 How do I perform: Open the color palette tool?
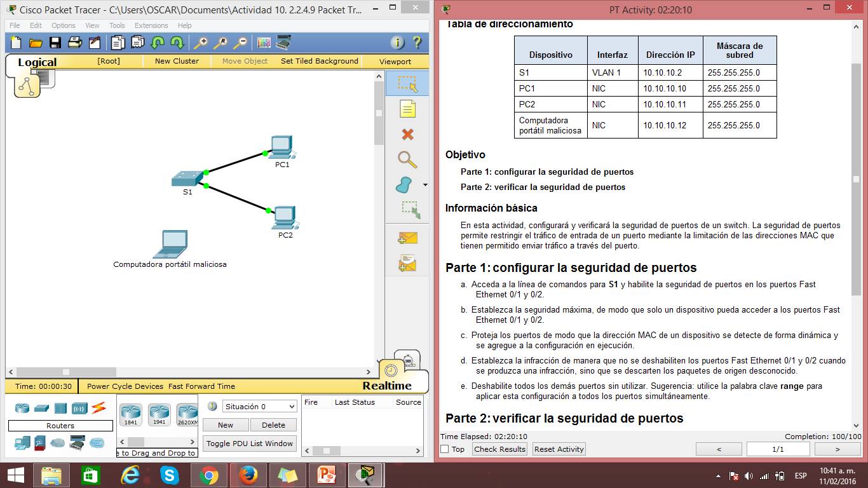coord(263,43)
